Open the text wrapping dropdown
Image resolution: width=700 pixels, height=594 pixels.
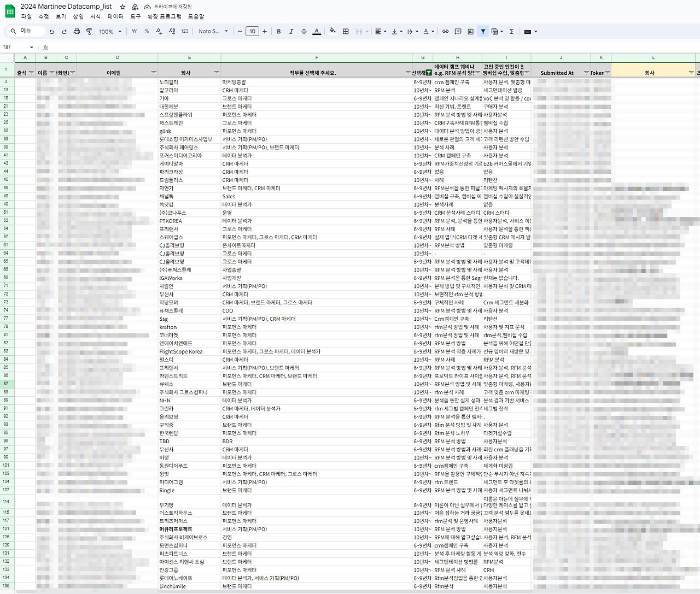point(412,32)
